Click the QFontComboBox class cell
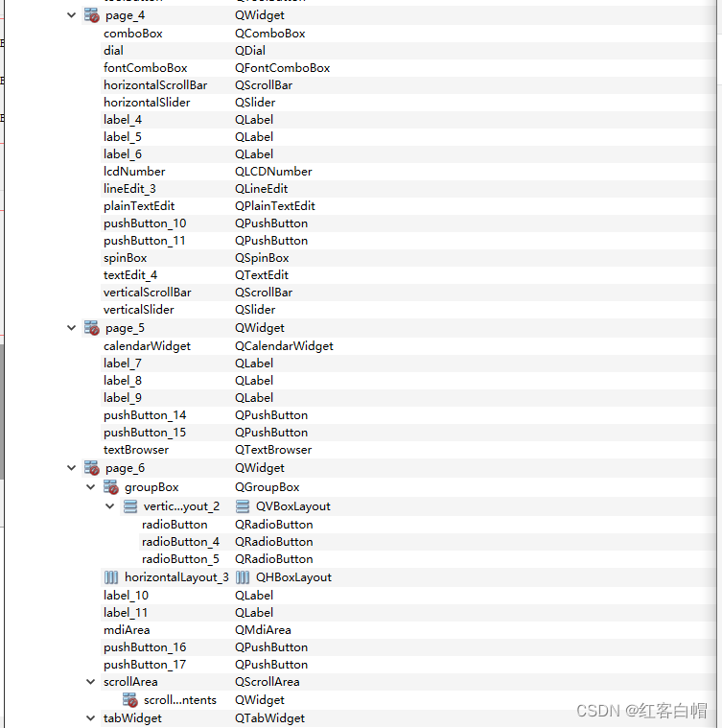 (282, 68)
